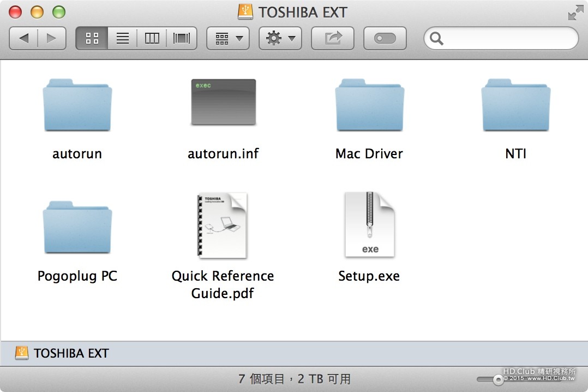This screenshot has height=392, width=588.
Task: Select the autorun folder icon
Action: [77, 105]
